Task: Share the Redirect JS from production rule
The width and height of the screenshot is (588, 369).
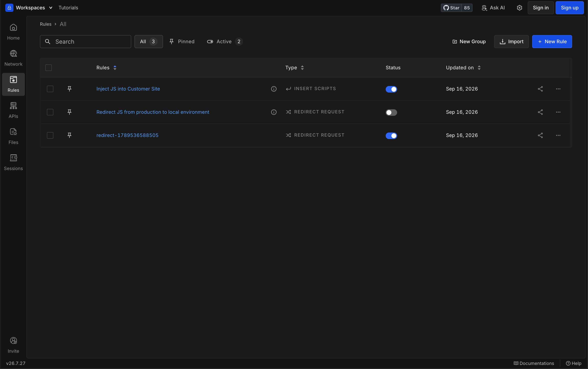Action: (x=540, y=112)
